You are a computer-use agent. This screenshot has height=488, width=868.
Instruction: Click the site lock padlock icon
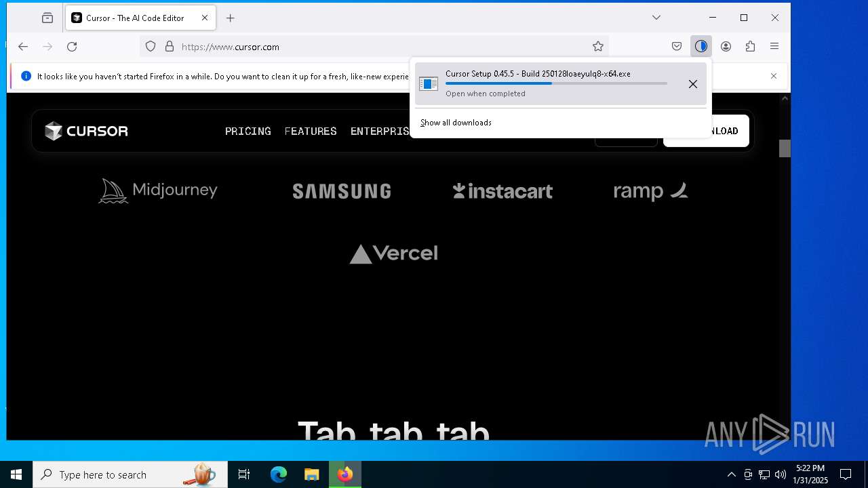point(170,47)
